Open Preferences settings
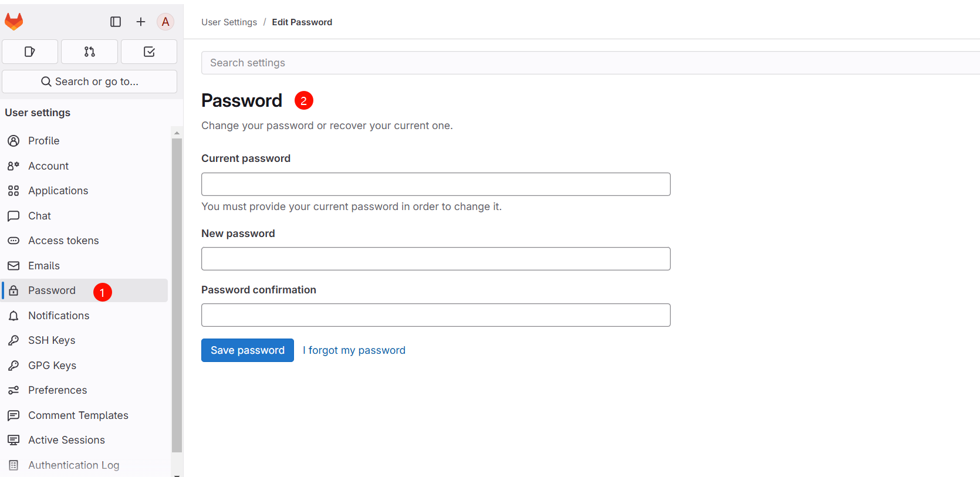980x477 pixels. tap(58, 390)
